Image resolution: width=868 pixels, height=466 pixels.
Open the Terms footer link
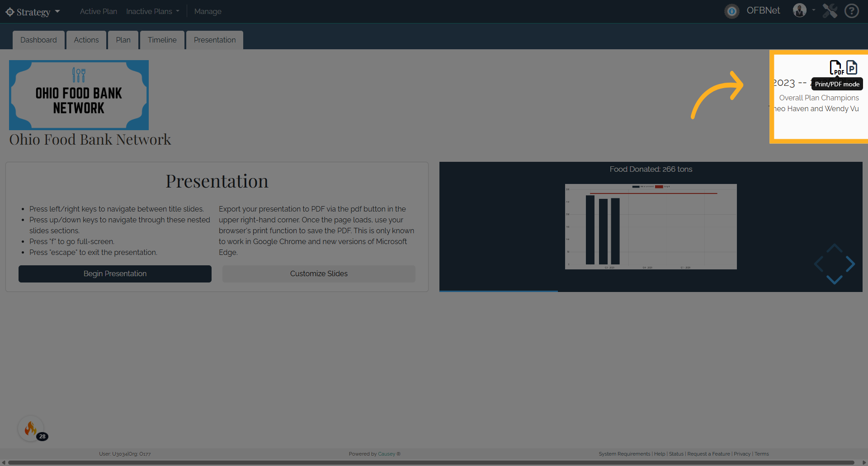point(762,454)
